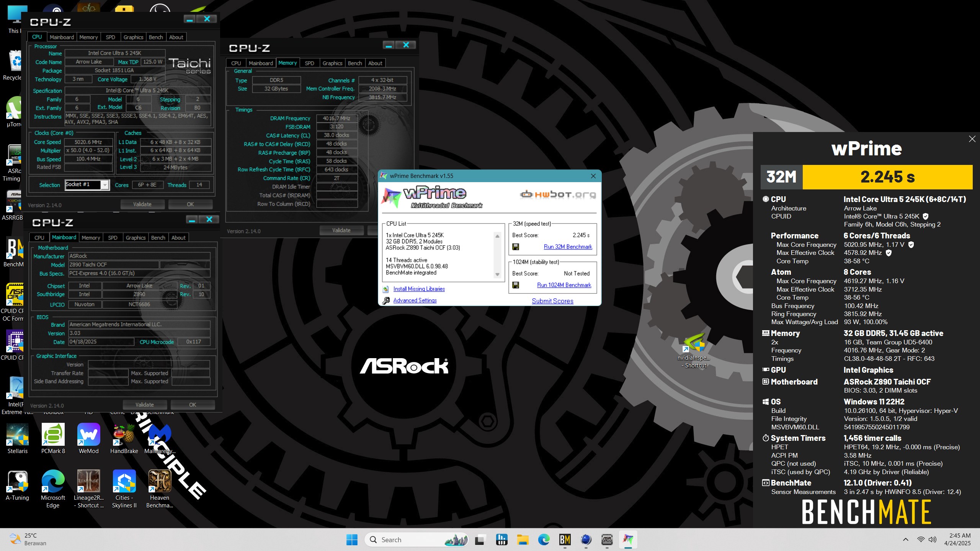
Task: Click the Core Speed value 5020.6 MHz
Action: click(x=88, y=142)
